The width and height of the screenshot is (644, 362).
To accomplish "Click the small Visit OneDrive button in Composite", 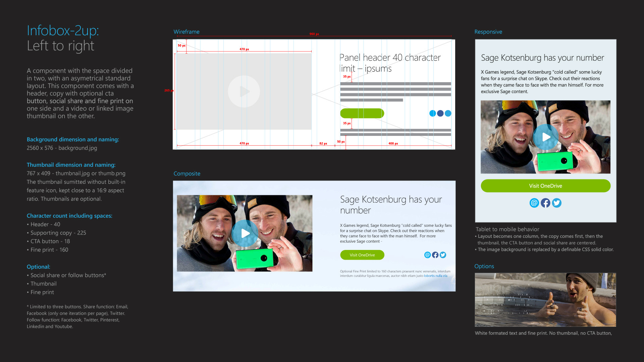I will tap(362, 255).
